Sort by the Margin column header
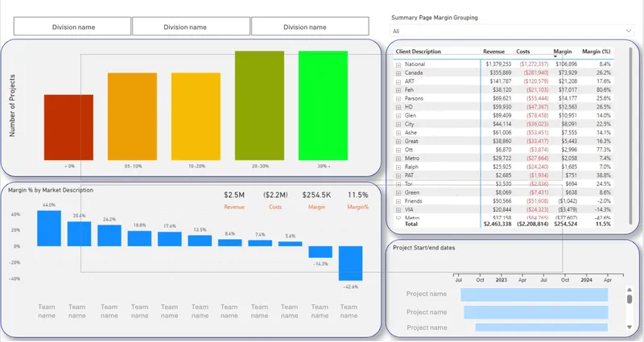This screenshot has height=342, width=644. pos(562,52)
